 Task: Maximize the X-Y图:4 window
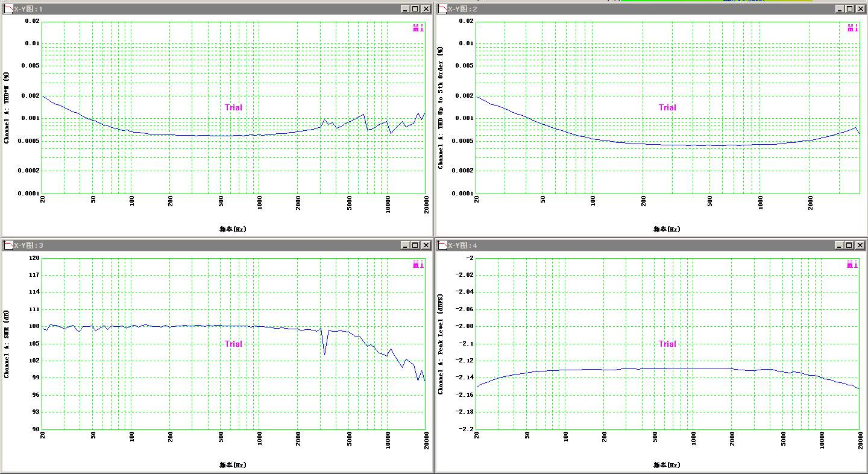[x=849, y=245]
